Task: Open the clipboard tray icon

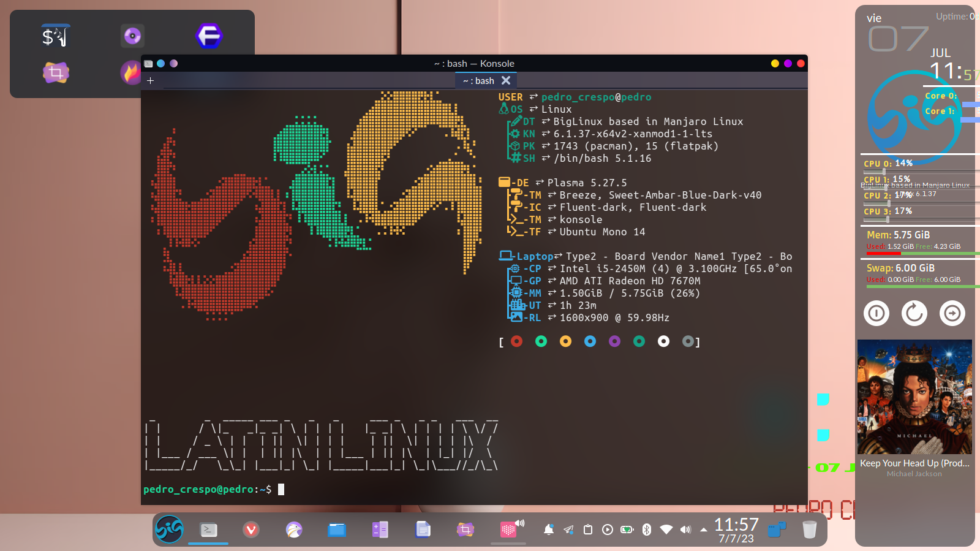Action: 588,530
